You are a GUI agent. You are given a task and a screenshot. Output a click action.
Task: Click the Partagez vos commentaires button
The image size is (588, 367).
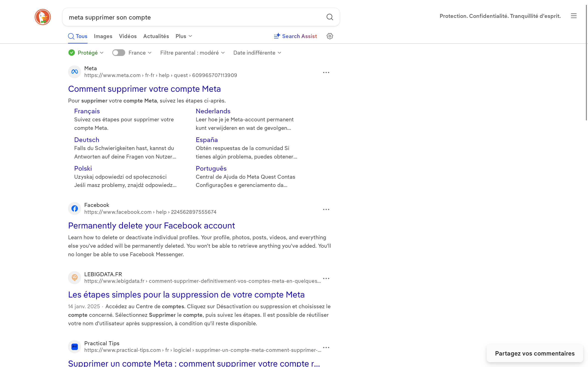[x=534, y=353]
